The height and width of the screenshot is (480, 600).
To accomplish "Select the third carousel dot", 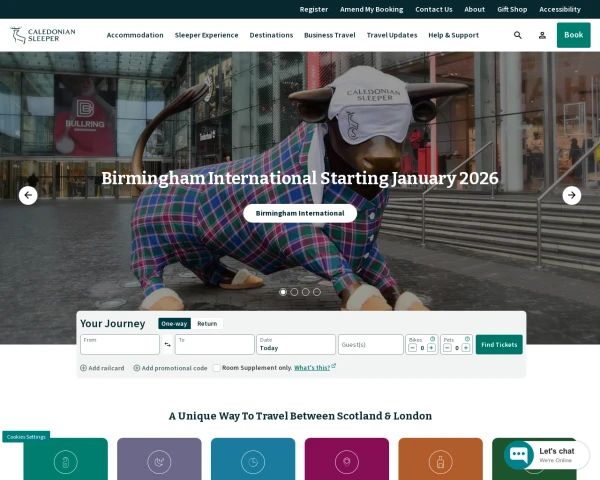I will (306, 292).
